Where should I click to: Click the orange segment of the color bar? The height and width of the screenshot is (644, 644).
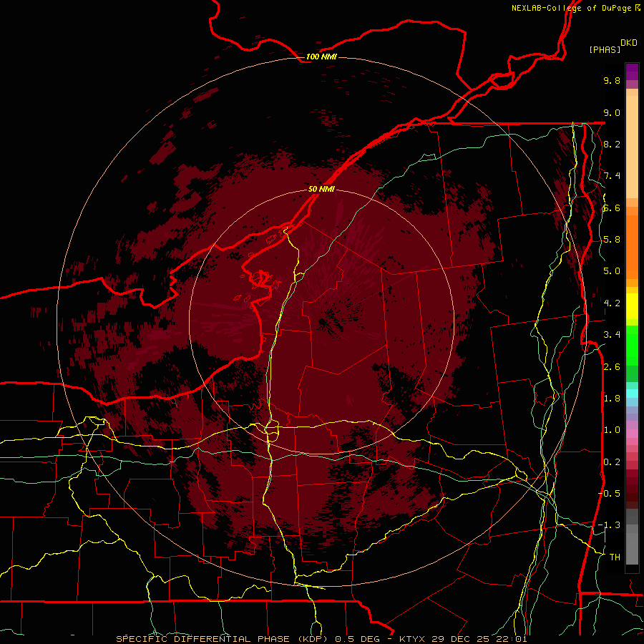(x=632, y=248)
